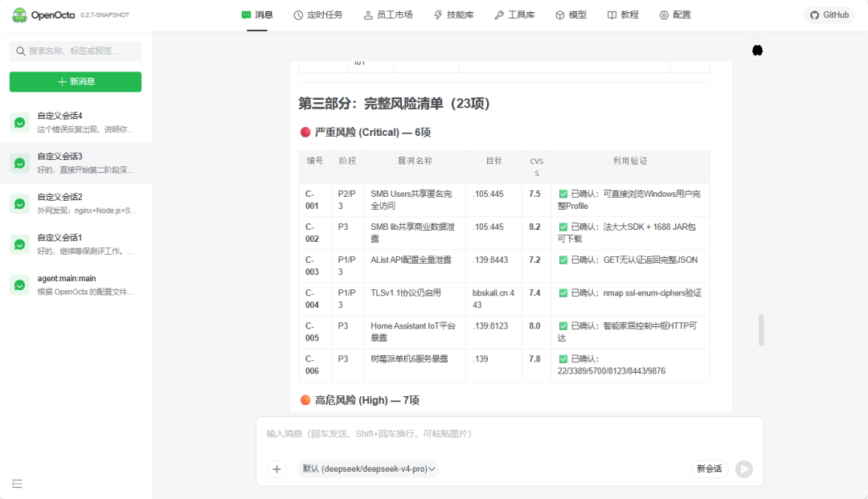Open conversation 自定义会话1
The height and width of the screenshot is (499, 868).
click(x=76, y=244)
